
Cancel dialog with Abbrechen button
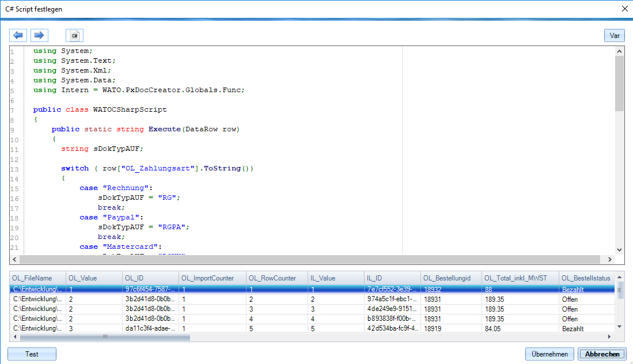[x=602, y=354]
